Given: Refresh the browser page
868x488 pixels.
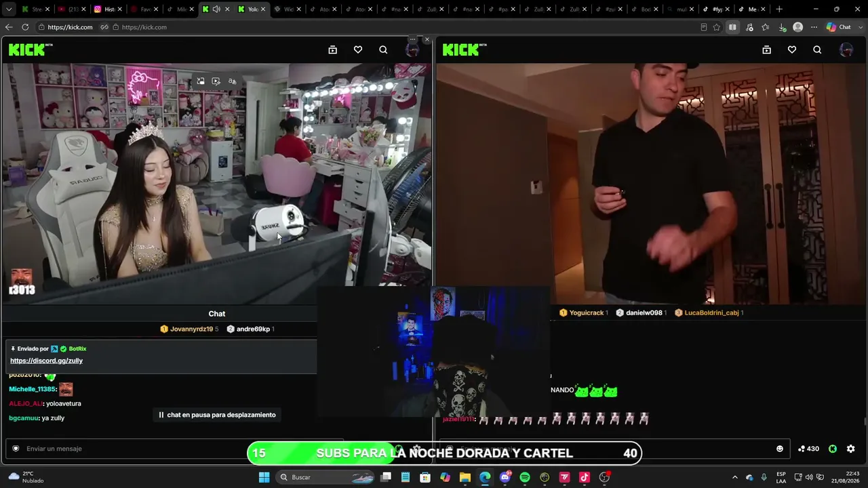Looking at the screenshot, I should (25, 27).
